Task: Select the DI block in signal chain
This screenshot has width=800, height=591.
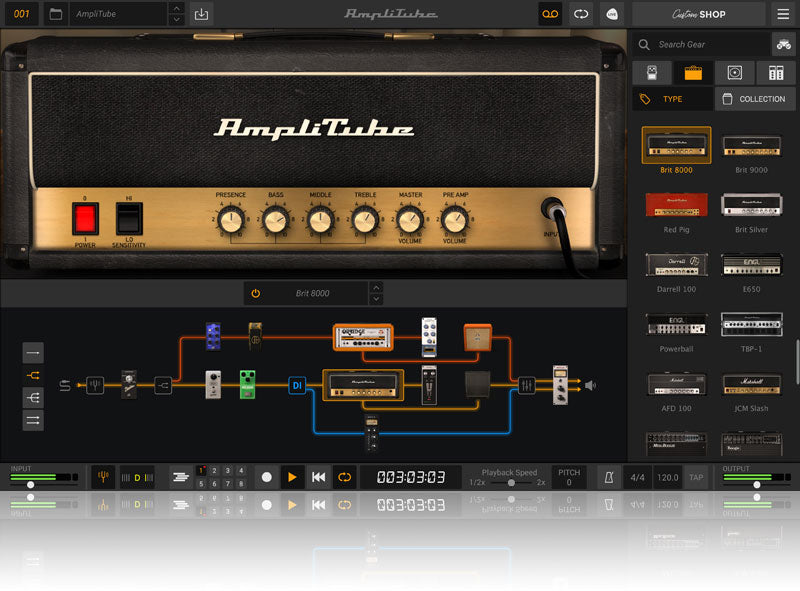Action: (x=297, y=385)
